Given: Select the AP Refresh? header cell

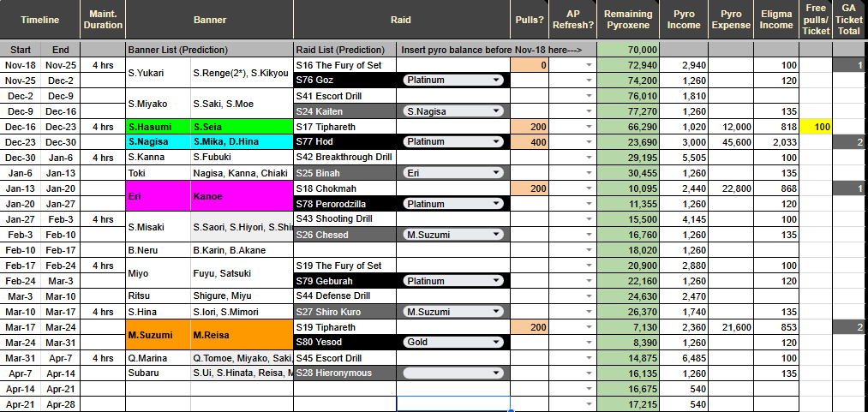Looking at the screenshot, I should coord(573,20).
